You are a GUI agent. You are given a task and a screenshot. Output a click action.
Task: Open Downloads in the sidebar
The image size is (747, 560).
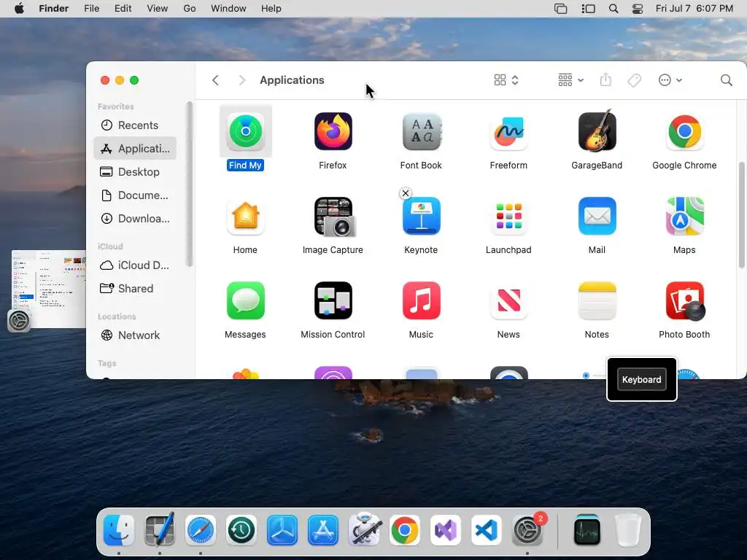(135, 219)
